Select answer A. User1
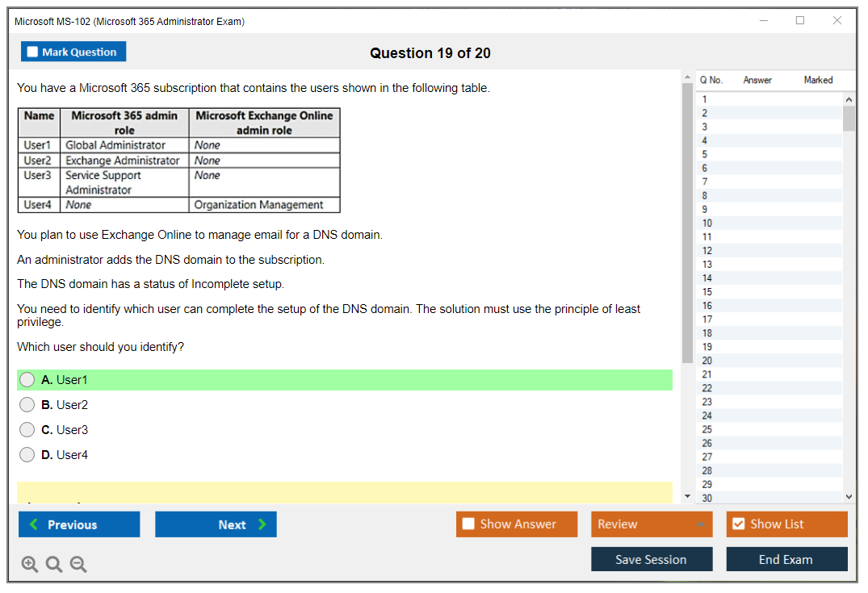 tap(27, 380)
